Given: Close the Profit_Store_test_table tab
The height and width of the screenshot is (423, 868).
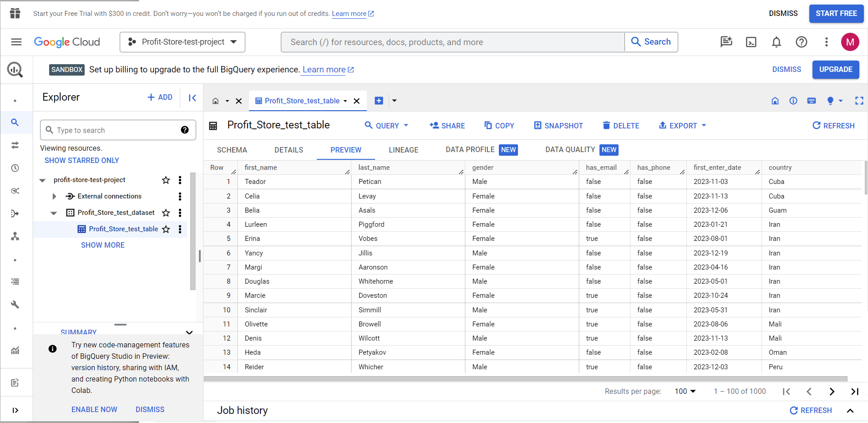Looking at the screenshot, I should pos(357,101).
